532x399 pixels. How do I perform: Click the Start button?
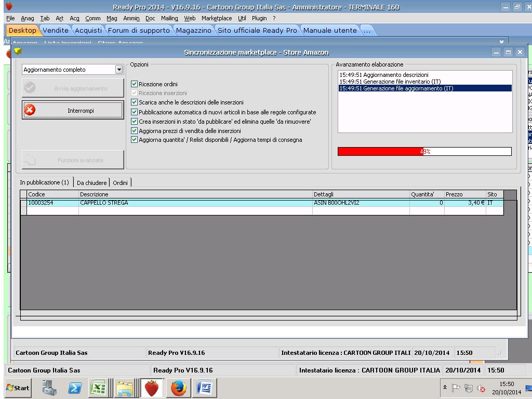coord(18,388)
